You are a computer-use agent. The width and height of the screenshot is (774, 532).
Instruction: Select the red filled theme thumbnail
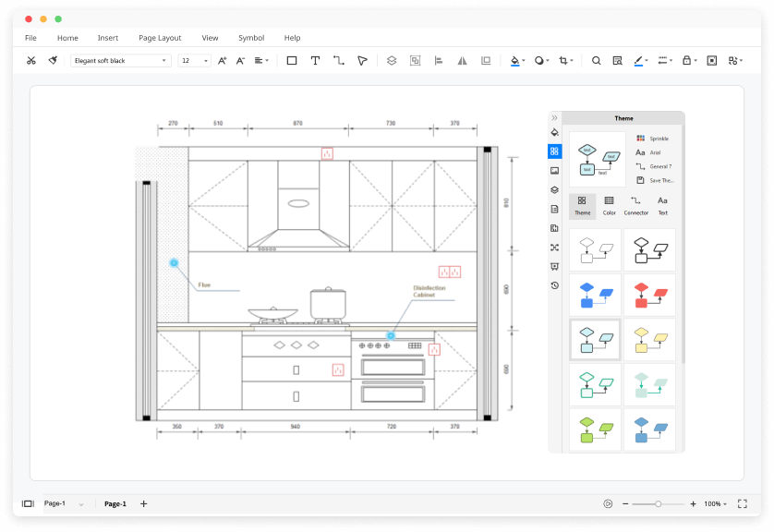pos(649,296)
